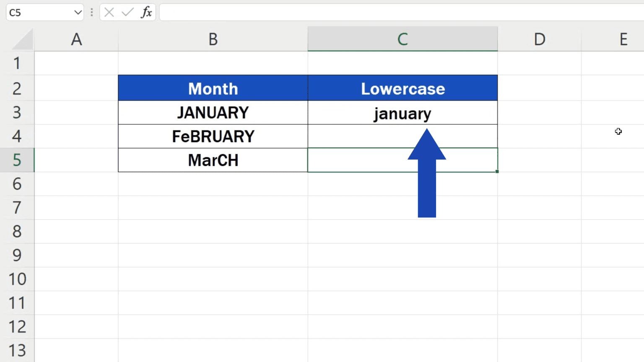Select the cell containing MarCH
Image resolution: width=644 pixels, height=362 pixels.
213,160
